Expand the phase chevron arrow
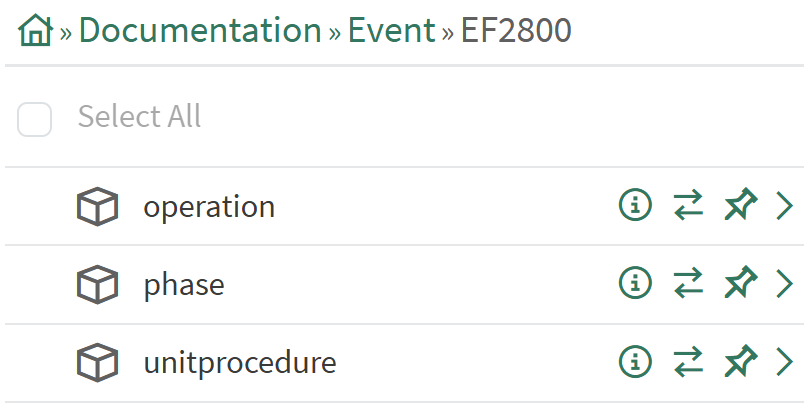The height and width of the screenshot is (419, 804). point(785,284)
